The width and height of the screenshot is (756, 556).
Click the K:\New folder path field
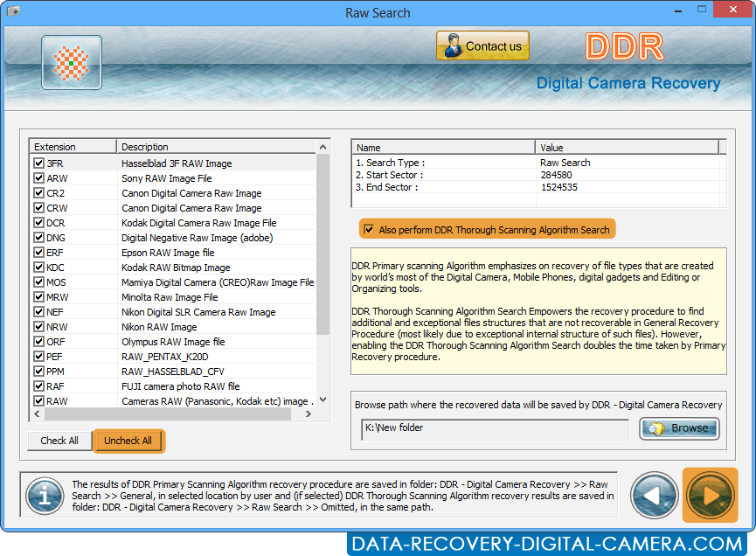tap(494, 428)
